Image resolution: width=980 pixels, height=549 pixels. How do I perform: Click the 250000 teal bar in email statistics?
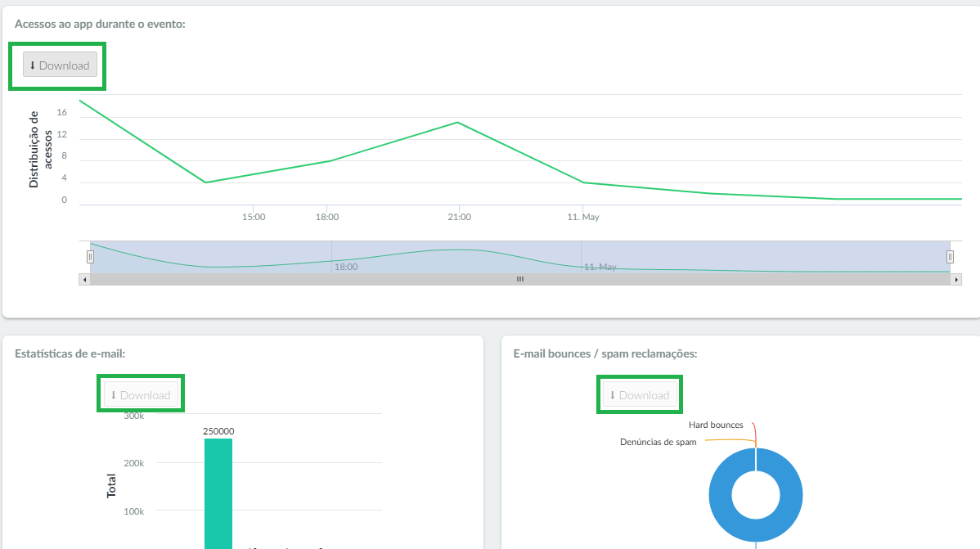218,493
